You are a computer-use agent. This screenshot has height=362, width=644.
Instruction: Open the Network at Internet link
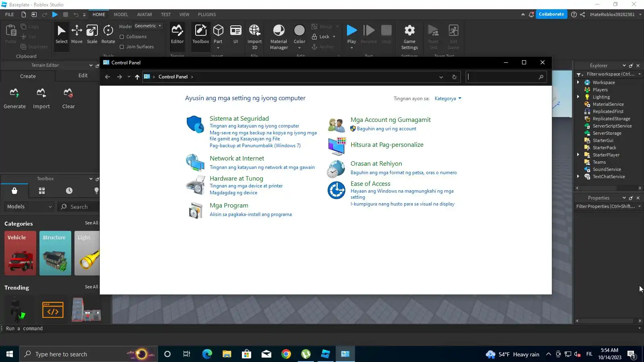tap(237, 158)
